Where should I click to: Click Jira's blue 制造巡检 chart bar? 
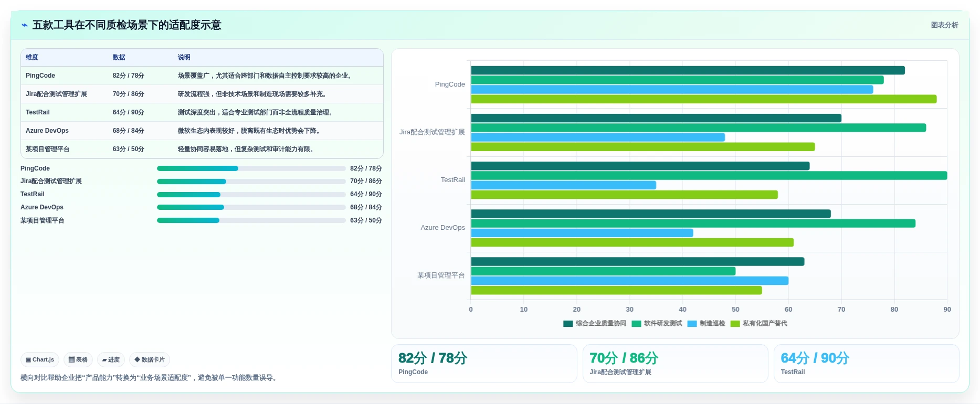coord(598,137)
